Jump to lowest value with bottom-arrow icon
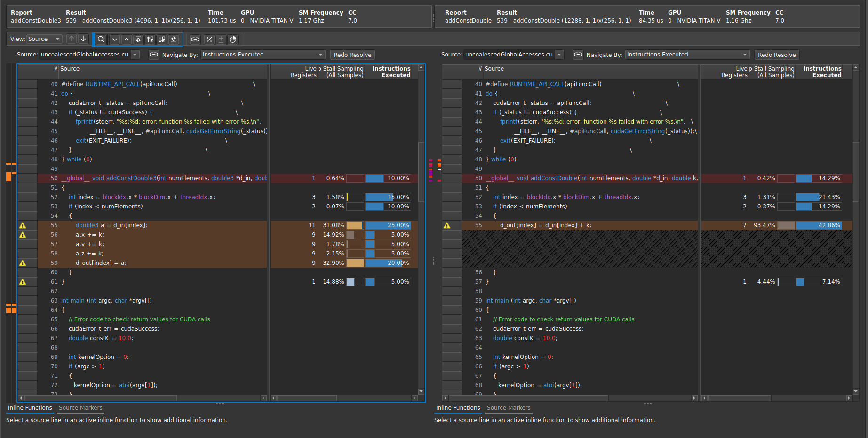The width and height of the screenshot is (868, 438). click(174, 40)
